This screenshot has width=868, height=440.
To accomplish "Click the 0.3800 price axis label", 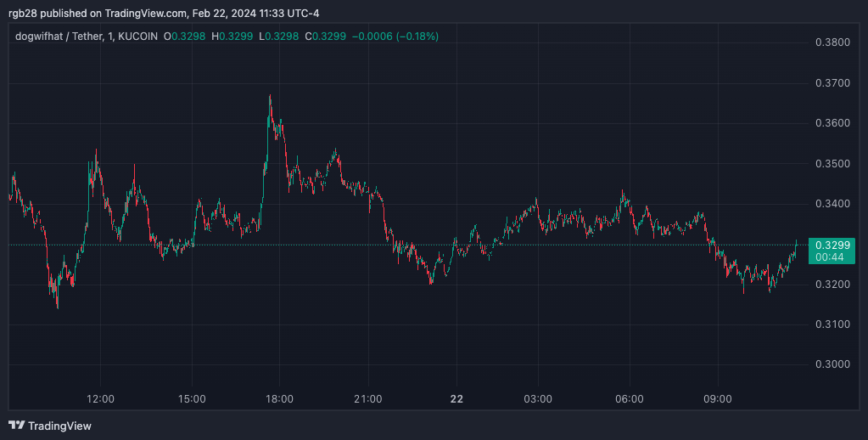I will 831,42.
